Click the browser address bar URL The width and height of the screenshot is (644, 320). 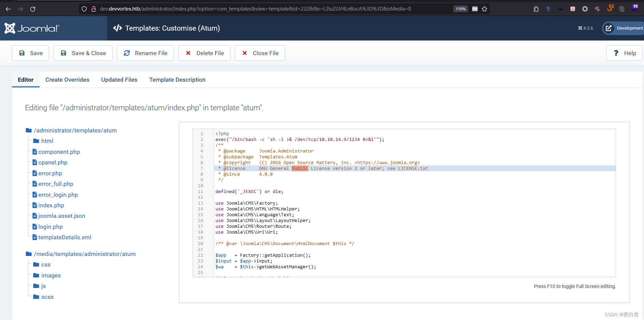[x=255, y=9]
